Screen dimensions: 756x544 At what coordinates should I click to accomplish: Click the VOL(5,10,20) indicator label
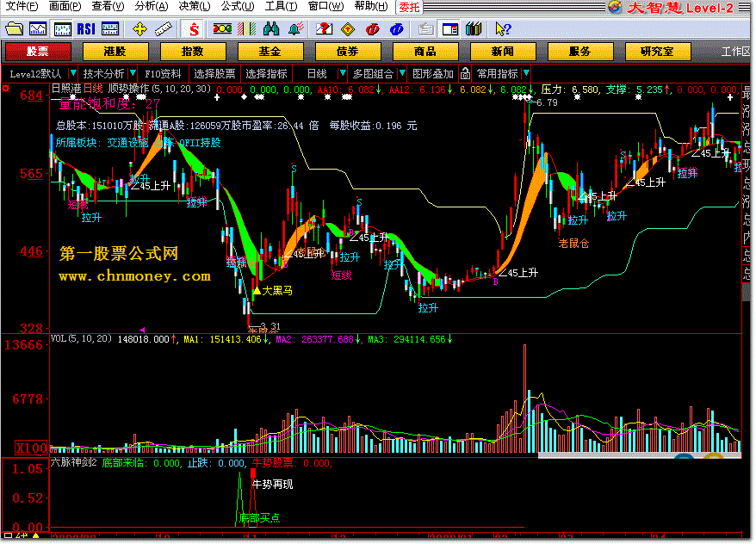(81, 339)
